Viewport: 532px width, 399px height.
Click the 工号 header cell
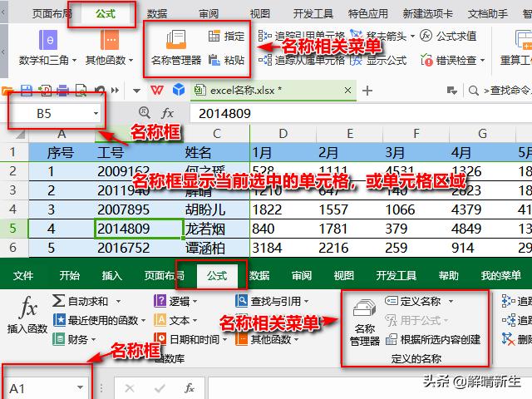pos(139,153)
